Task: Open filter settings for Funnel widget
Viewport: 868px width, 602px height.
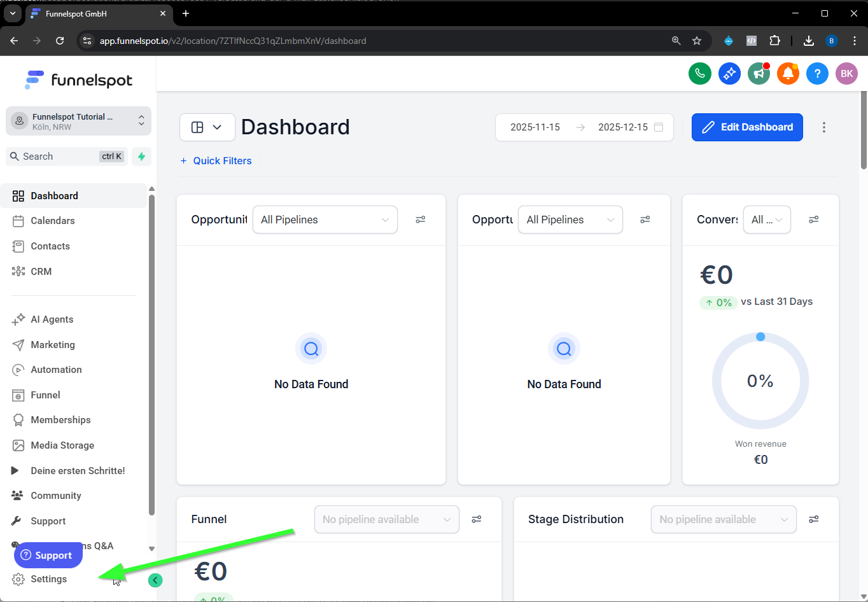Action: click(x=477, y=519)
